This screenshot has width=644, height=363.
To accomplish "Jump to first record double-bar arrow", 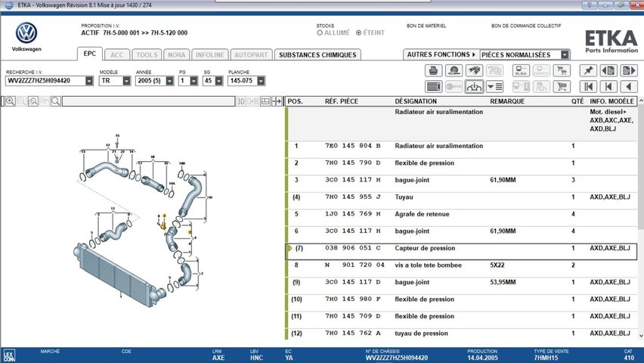I will (588, 87).
